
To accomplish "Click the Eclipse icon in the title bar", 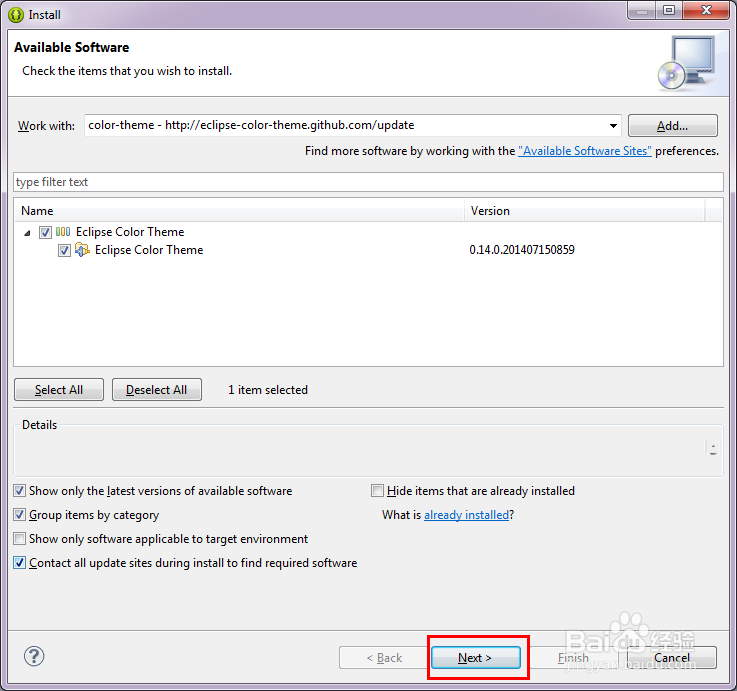I will tap(16, 15).
